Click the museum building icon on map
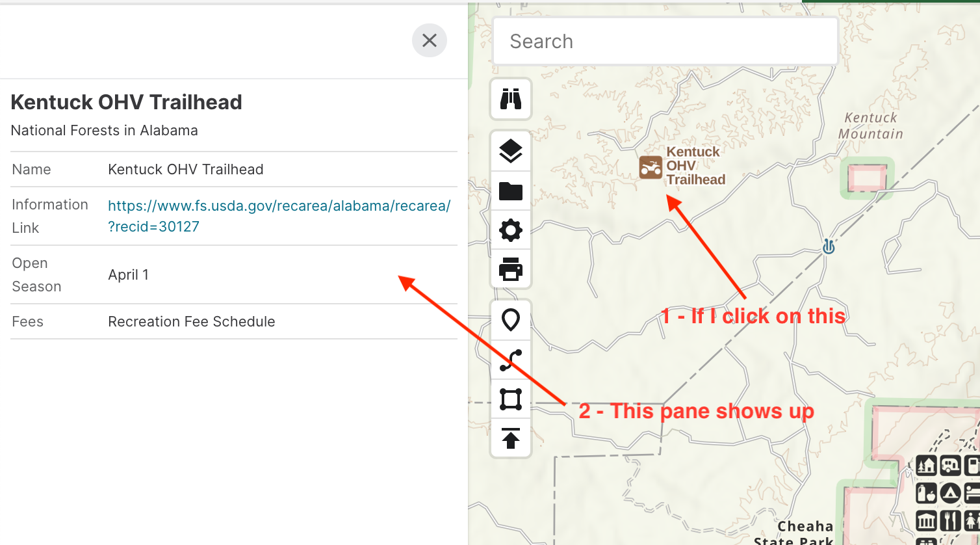 [926, 521]
